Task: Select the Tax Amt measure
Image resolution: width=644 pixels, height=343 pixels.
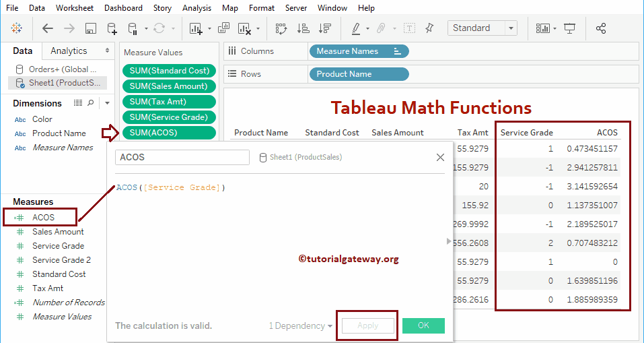Action: [48, 288]
